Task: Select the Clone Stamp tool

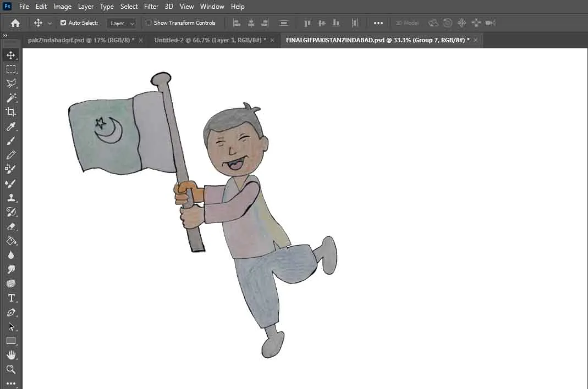Action: pyautogui.click(x=10, y=198)
